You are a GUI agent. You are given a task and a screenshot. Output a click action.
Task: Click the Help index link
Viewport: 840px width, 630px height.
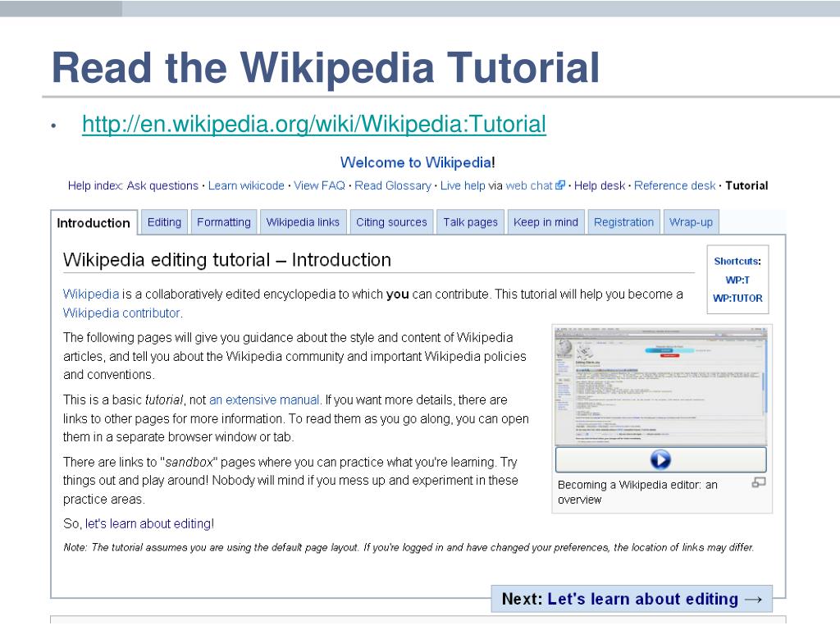95,186
